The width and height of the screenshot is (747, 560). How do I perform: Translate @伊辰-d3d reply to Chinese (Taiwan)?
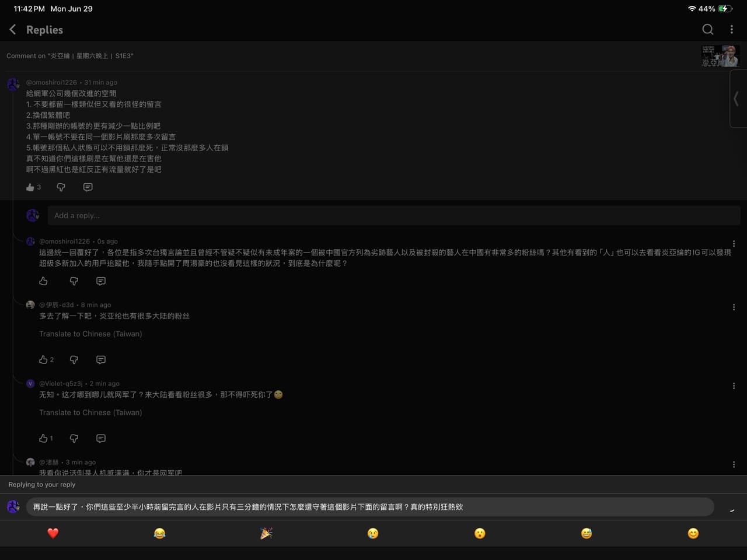[90, 334]
